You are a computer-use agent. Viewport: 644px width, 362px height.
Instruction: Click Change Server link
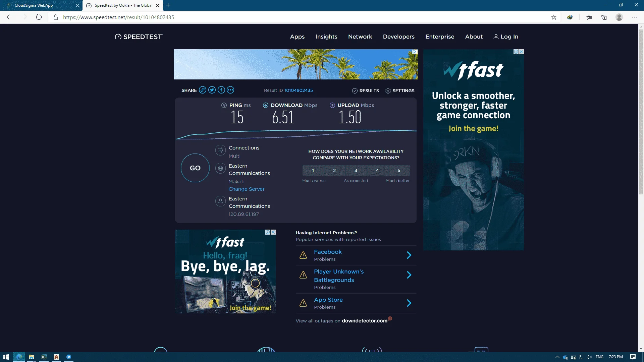pos(247,189)
